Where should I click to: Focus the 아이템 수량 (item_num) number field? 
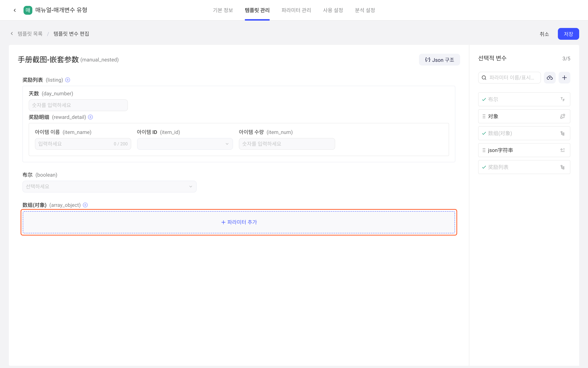coord(287,144)
